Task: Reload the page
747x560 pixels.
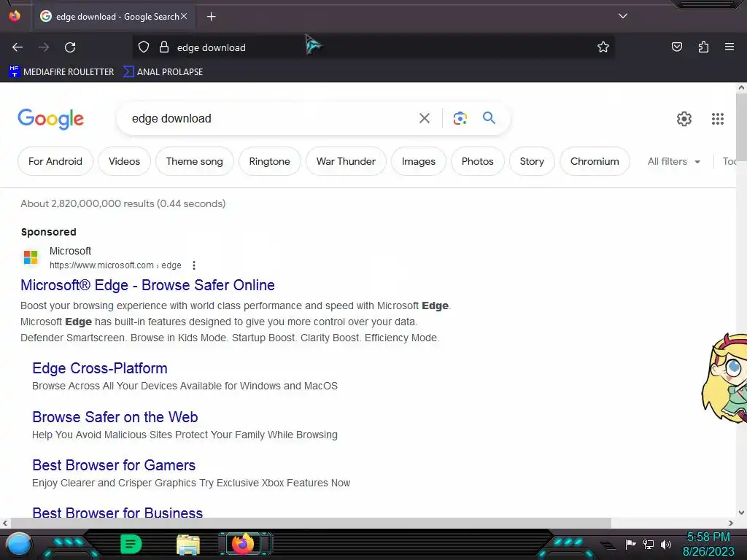Action: [x=70, y=47]
